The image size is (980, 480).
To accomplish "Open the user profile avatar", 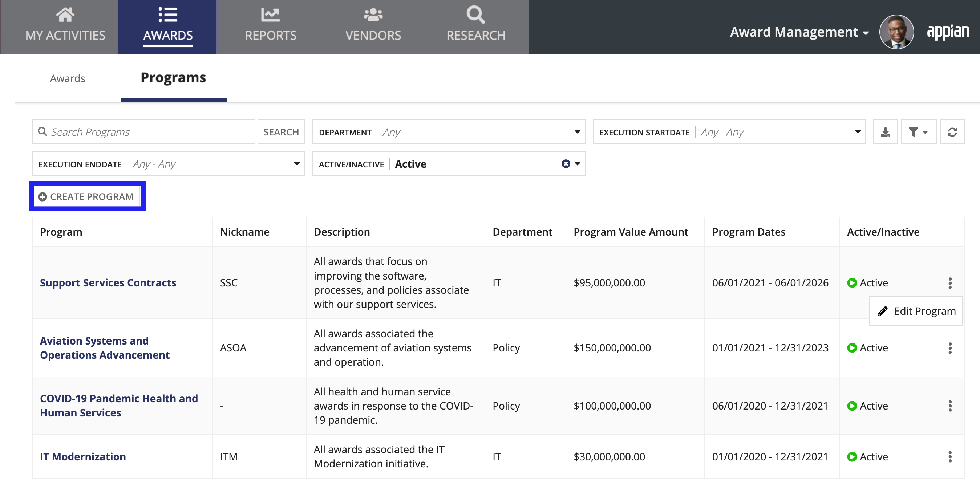I will (x=896, y=32).
